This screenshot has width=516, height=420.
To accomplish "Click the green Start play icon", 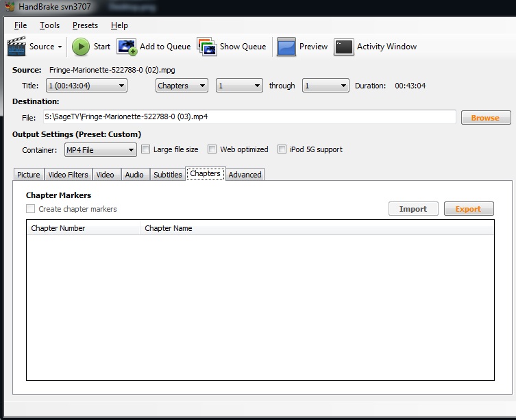I will (x=81, y=47).
